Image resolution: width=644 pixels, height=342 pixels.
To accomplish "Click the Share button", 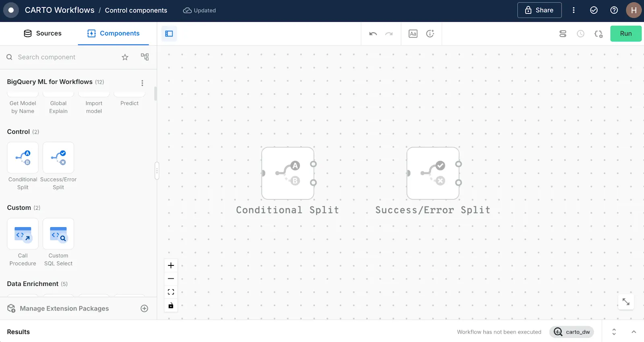I will click(x=539, y=10).
